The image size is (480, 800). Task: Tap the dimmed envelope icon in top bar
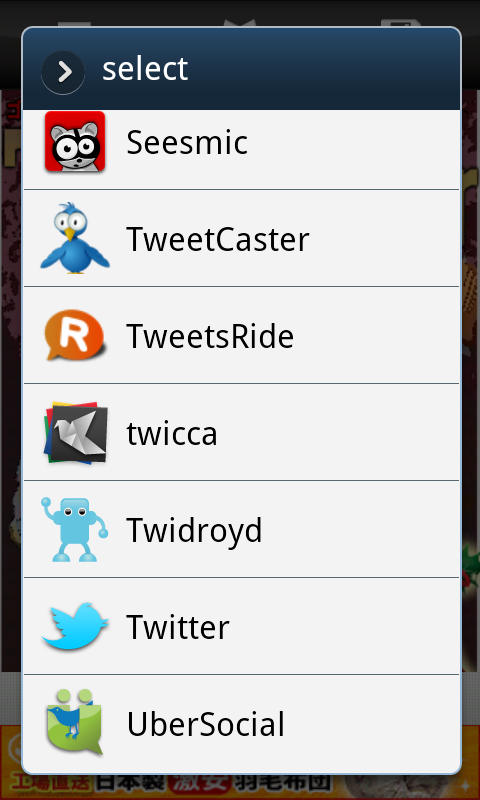click(x=240, y=23)
